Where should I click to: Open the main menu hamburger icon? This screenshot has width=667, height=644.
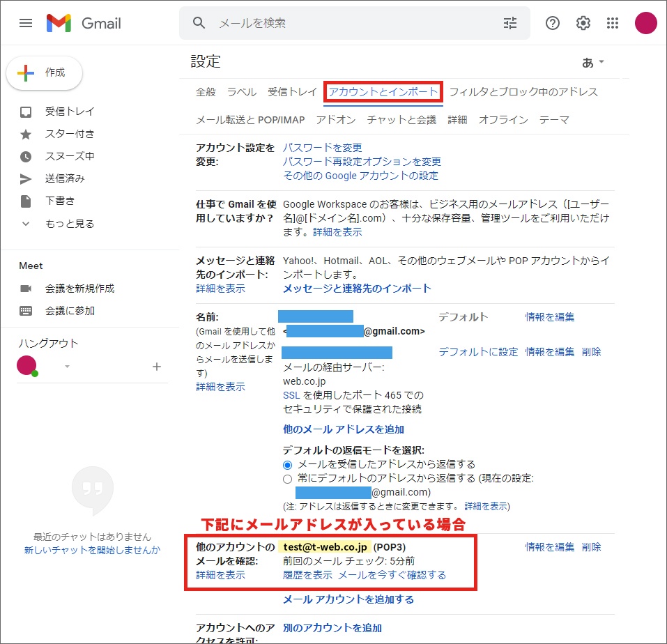pos(26,23)
